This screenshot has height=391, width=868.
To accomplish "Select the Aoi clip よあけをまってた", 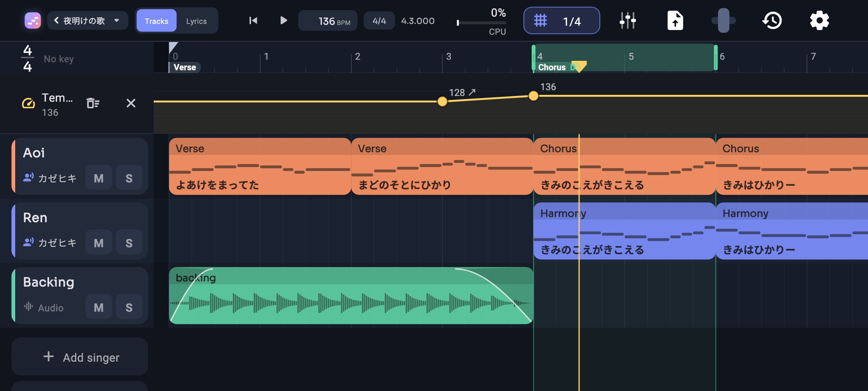I will point(260,167).
